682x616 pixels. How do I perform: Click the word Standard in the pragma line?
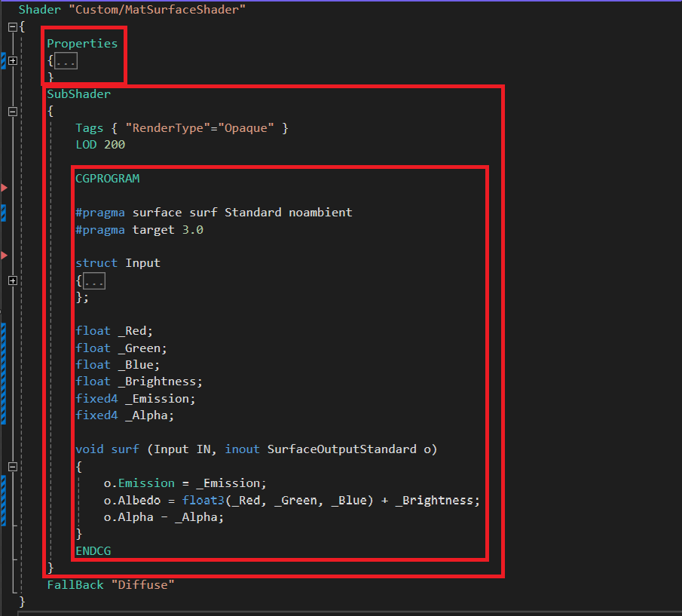pyautogui.click(x=252, y=213)
